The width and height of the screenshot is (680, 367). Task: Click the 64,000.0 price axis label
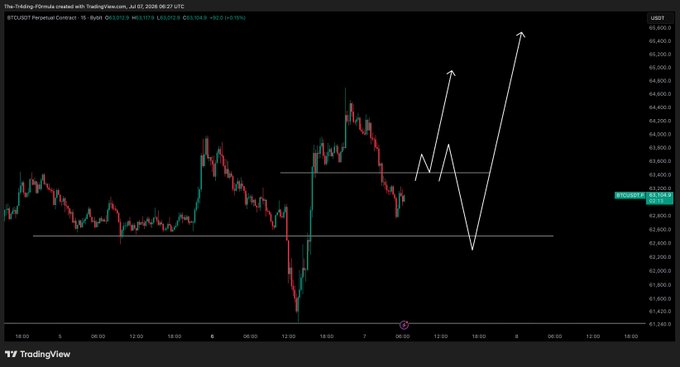pos(660,134)
